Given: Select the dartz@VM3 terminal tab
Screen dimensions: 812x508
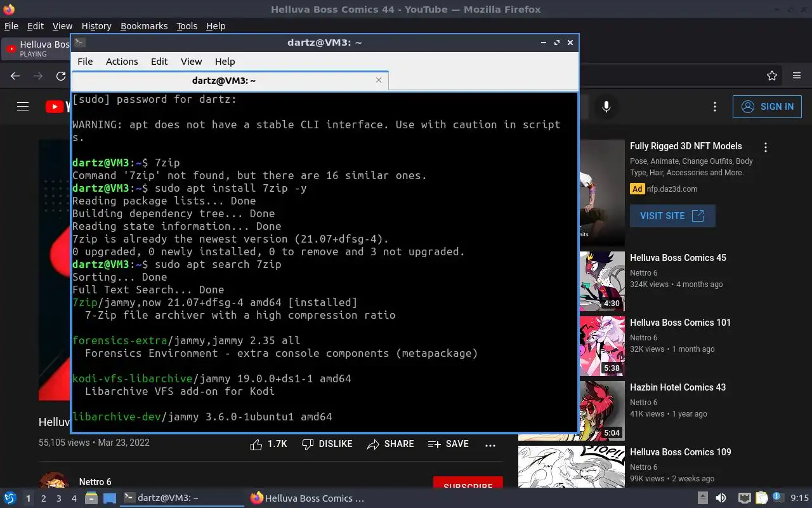Looking at the screenshot, I should click(x=230, y=81).
